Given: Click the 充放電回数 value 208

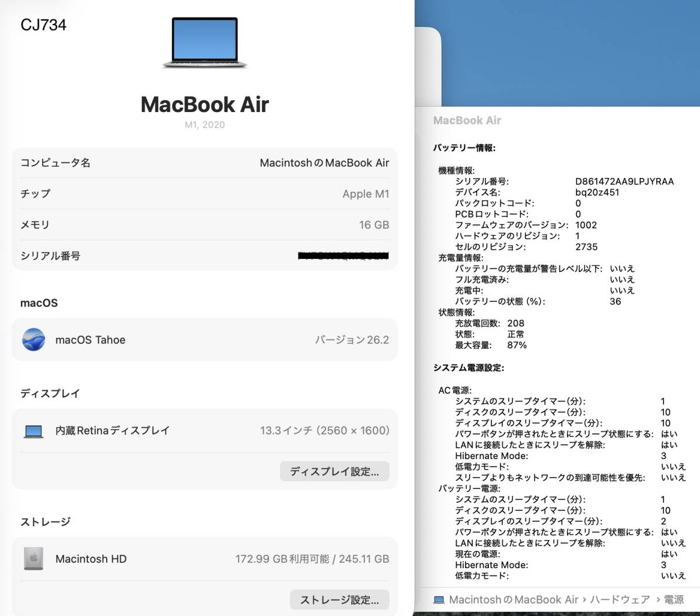Looking at the screenshot, I should pos(516,323).
